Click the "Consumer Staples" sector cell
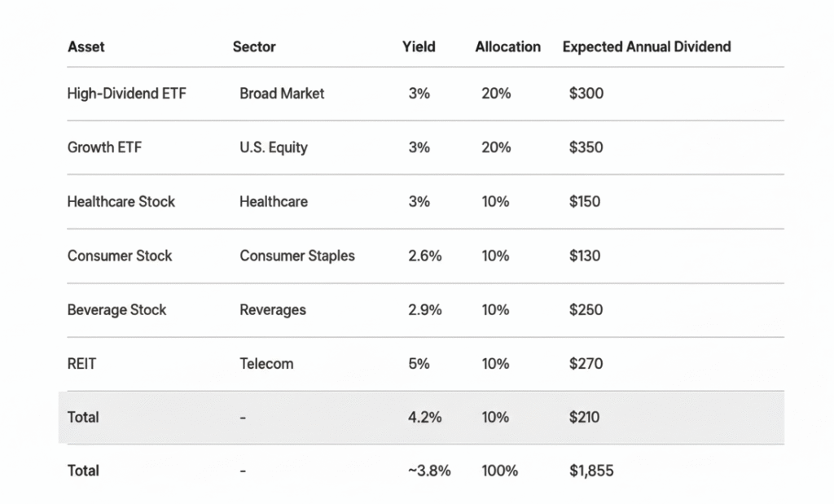The image size is (834, 504). click(x=297, y=256)
